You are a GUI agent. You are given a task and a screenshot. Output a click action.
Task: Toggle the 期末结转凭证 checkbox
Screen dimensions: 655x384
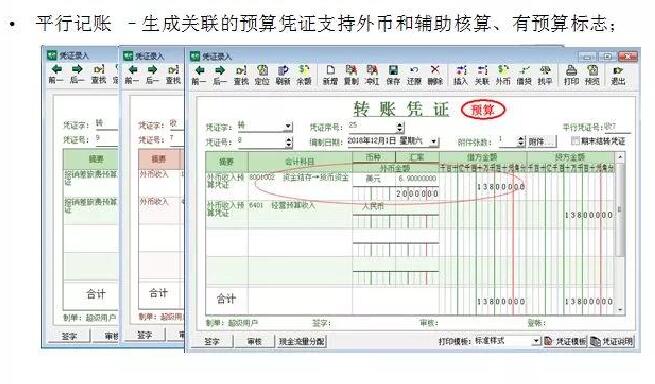[575, 141]
